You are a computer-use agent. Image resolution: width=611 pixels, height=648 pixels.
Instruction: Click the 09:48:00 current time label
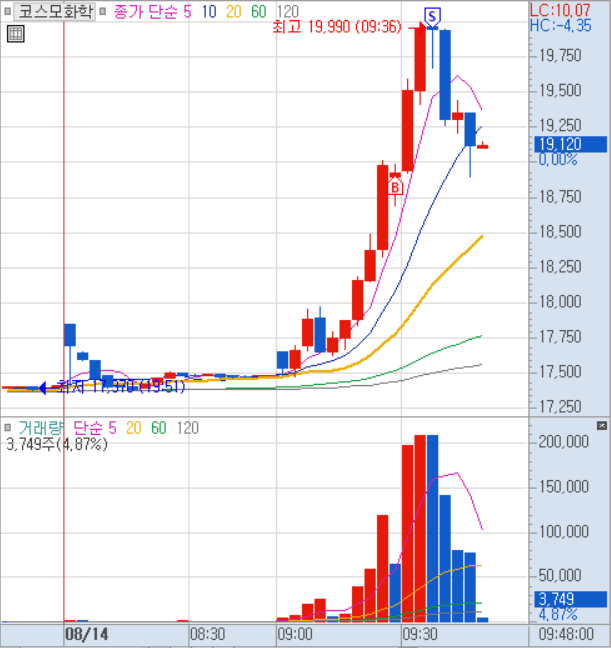click(x=570, y=635)
